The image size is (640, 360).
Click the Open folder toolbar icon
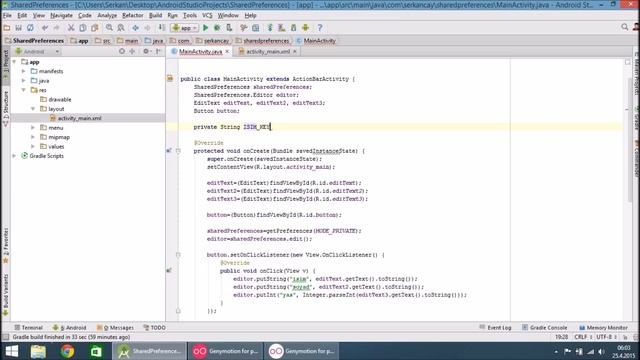[7, 28]
